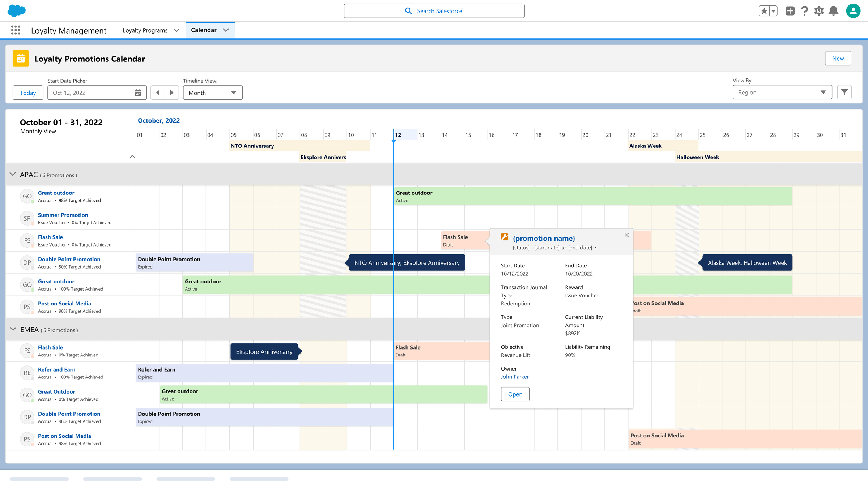Open the APAC Flash Sale link

tap(50, 237)
